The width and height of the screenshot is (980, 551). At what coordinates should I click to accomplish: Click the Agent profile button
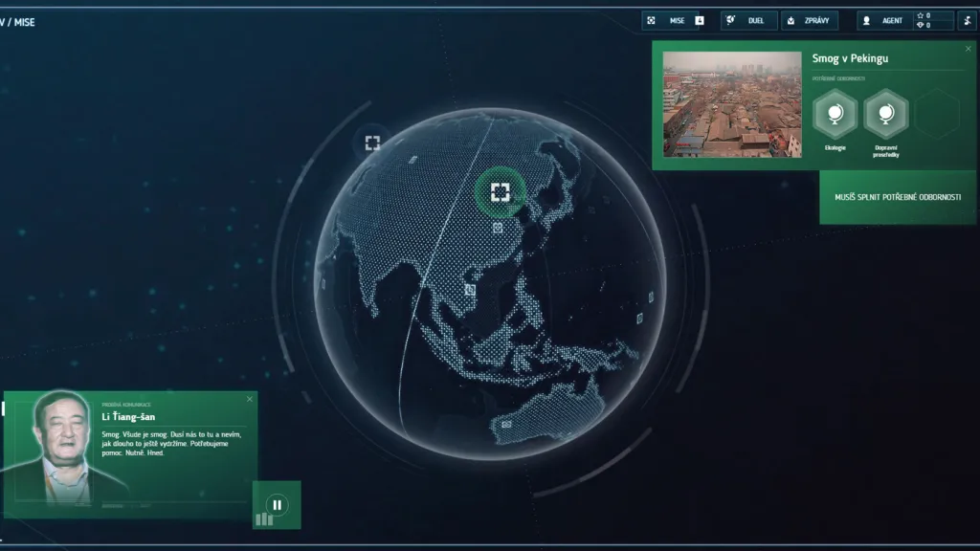tap(883, 20)
